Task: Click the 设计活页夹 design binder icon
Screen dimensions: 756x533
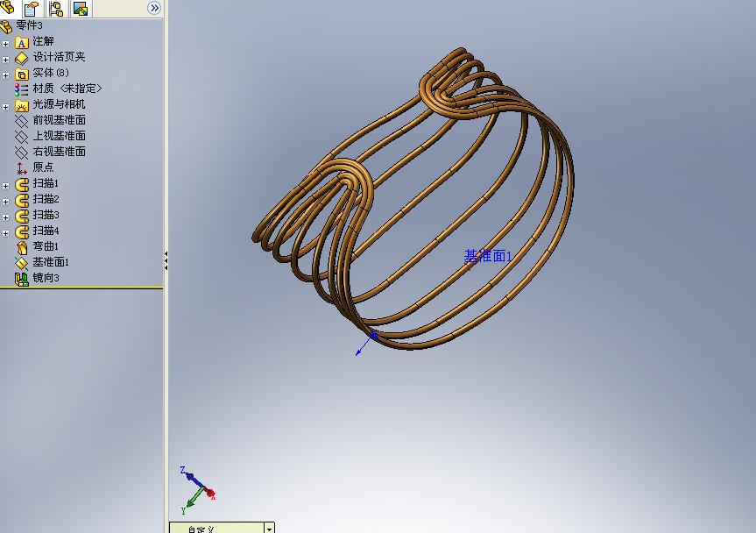Action: 21,59
